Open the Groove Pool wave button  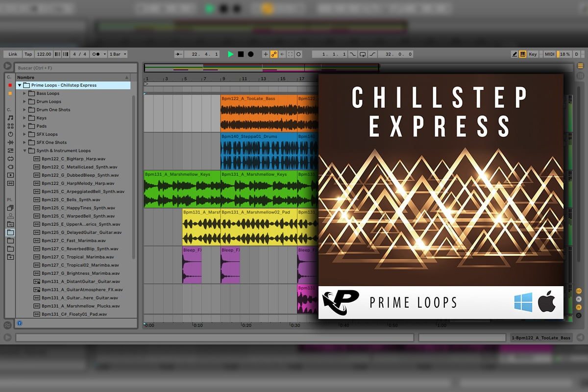7,325
